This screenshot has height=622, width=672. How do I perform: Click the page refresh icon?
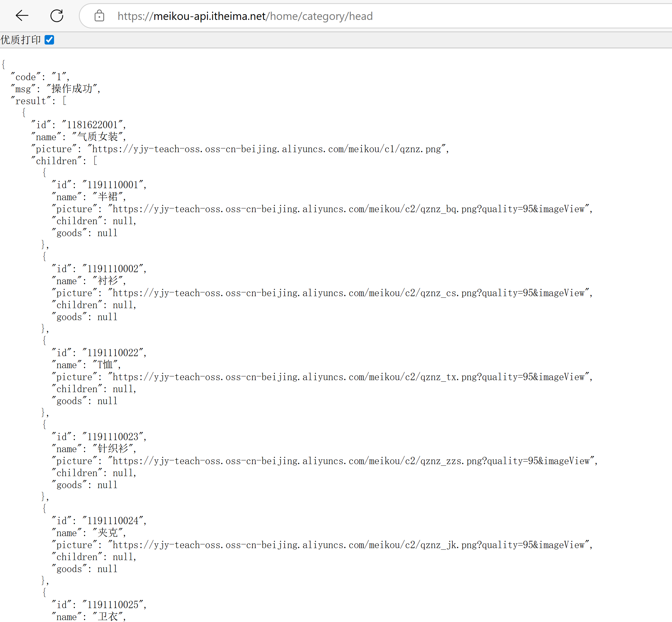[x=57, y=16]
